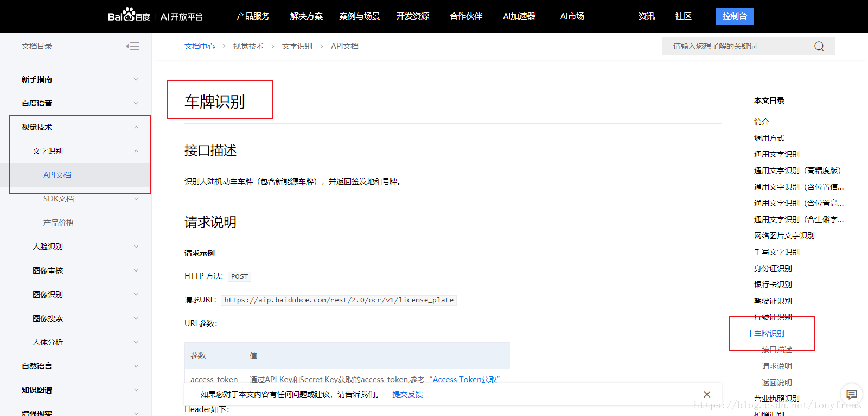Click the POST method label
This screenshot has height=416, width=868.
coord(239,276)
